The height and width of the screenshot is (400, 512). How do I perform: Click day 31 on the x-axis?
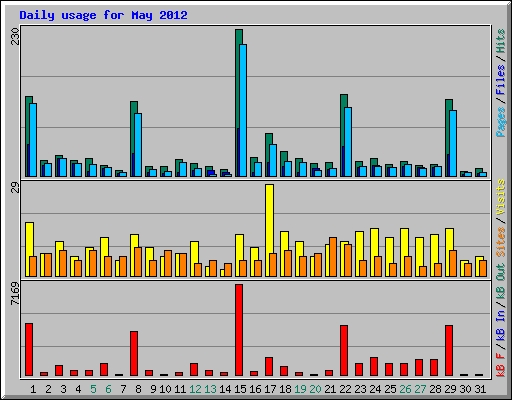[480, 389]
